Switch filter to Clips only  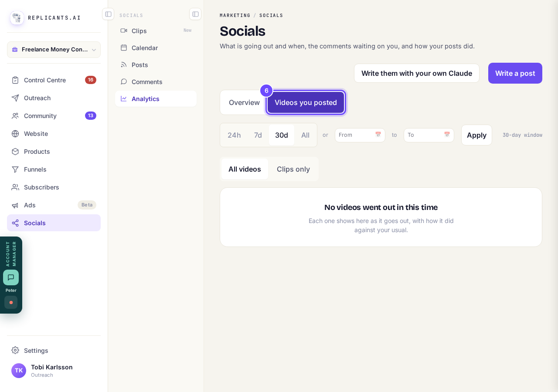click(293, 169)
